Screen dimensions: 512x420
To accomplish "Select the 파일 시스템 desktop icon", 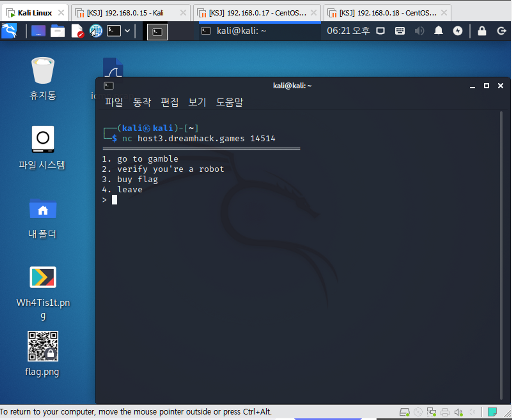I will (x=42, y=148).
